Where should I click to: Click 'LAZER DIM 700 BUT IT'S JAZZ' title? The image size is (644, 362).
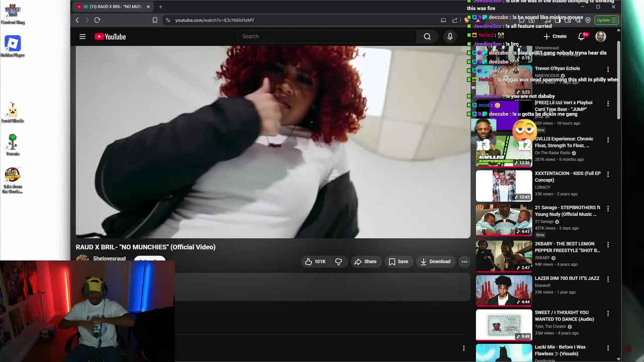[x=567, y=278]
